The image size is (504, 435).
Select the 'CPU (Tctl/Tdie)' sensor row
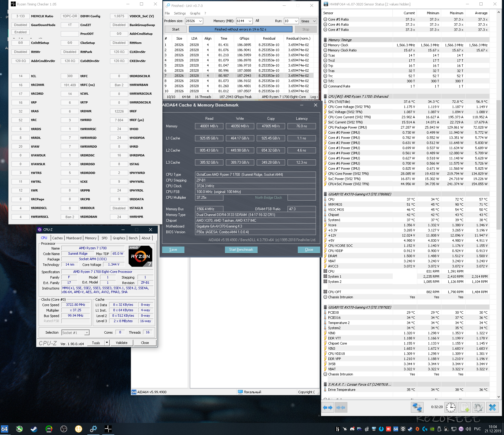pyautogui.click(x=406, y=102)
